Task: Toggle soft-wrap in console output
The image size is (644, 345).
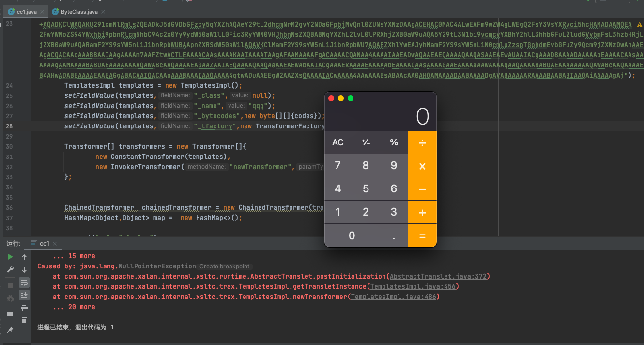Action: [24, 282]
